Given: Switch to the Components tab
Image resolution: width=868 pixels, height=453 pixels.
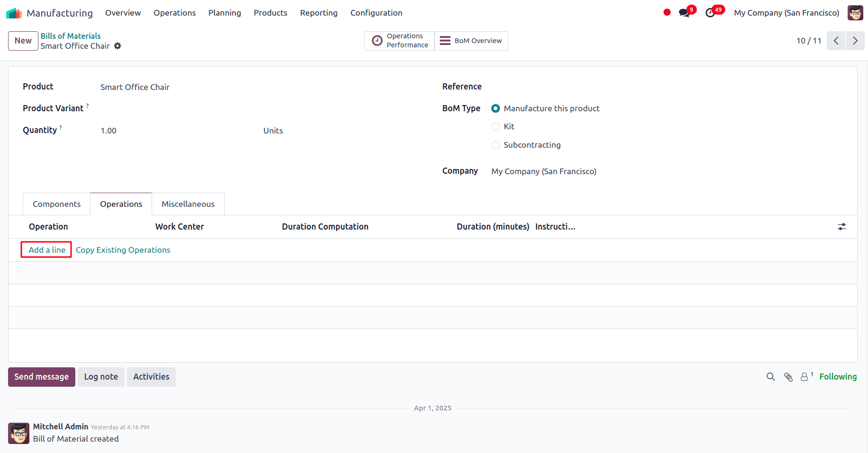Looking at the screenshot, I should point(56,204).
